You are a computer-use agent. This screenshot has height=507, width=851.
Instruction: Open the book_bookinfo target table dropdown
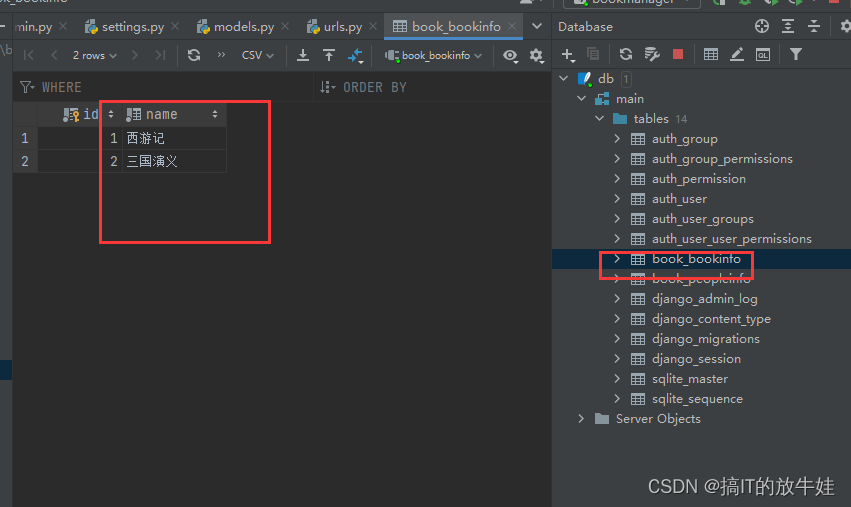point(433,55)
